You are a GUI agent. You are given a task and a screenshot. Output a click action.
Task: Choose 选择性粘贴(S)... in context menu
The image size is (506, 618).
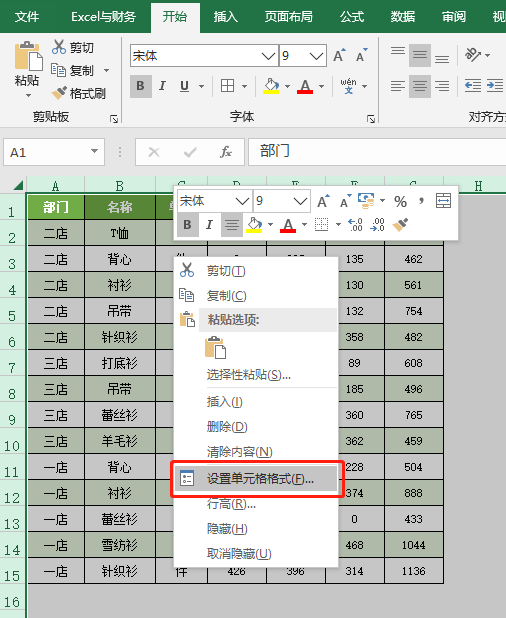pos(256,374)
